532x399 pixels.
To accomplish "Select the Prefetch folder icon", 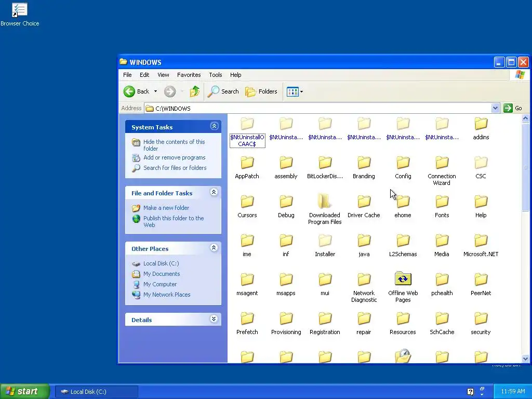I will 247,319.
